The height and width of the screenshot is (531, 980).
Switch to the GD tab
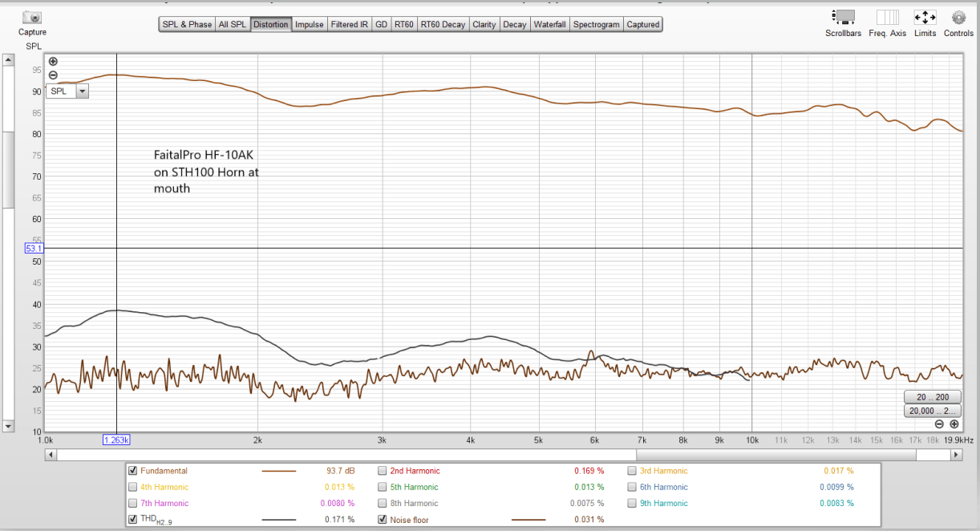(x=381, y=25)
